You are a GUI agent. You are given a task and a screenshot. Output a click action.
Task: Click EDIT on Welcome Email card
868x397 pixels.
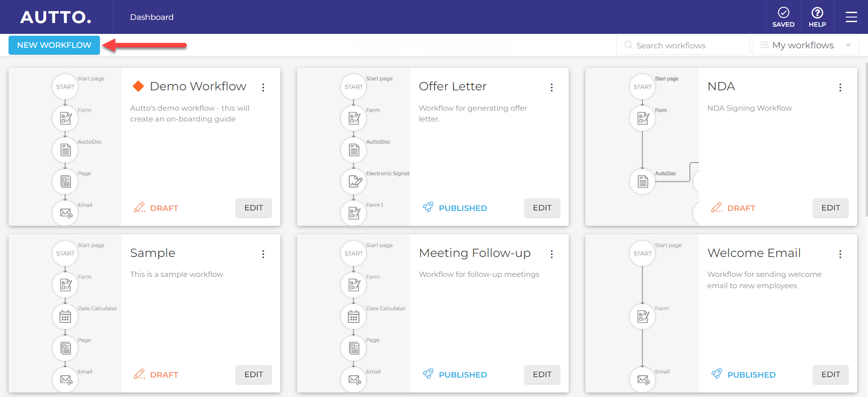(830, 374)
